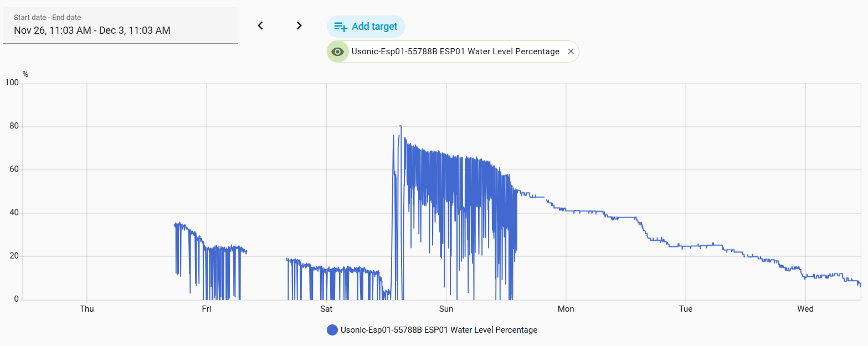Click the previous date range arrow
This screenshot has width=868, height=346.
[260, 25]
